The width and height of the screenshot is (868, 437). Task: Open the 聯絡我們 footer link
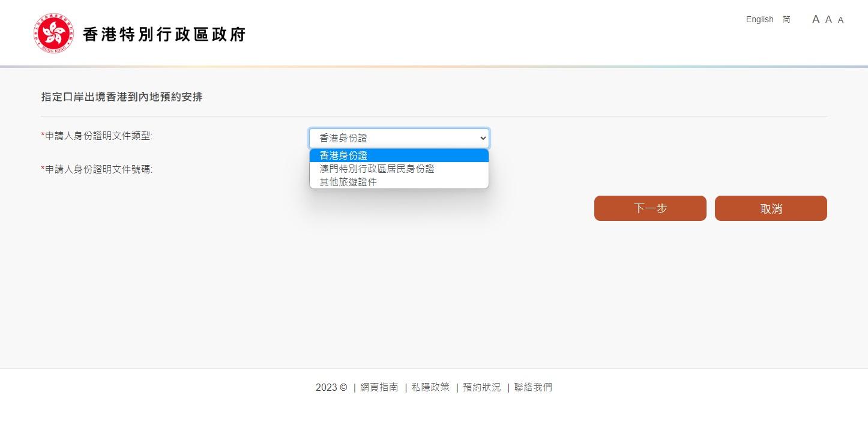(x=533, y=387)
